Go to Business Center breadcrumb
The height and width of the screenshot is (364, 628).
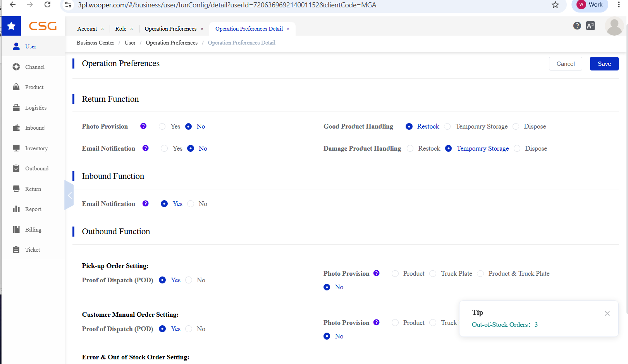[x=95, y=43]
